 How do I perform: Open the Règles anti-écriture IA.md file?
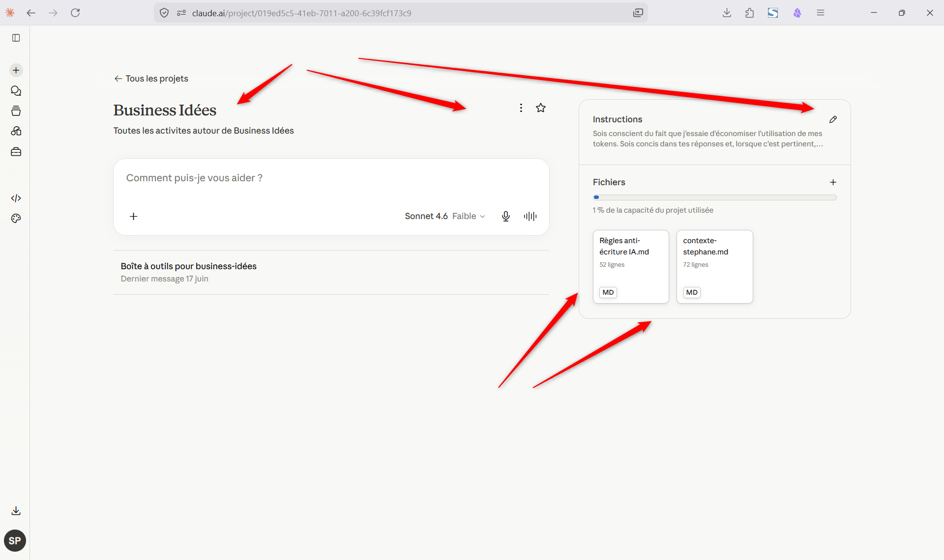pos(631,267)
